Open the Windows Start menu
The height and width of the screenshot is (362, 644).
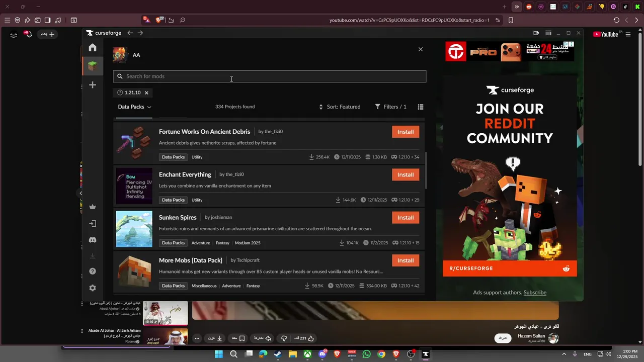(219, 354)
